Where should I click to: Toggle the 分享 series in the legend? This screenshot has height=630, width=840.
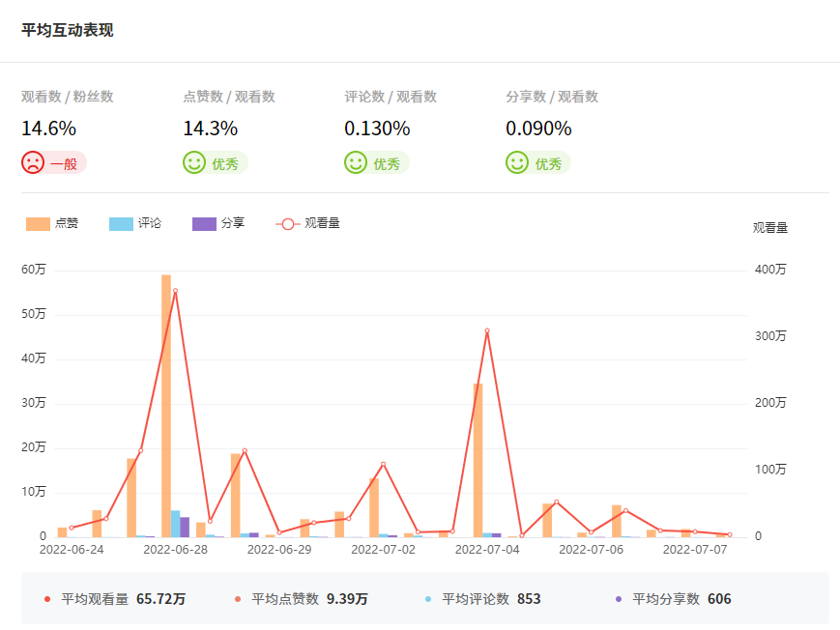[218, 223]
